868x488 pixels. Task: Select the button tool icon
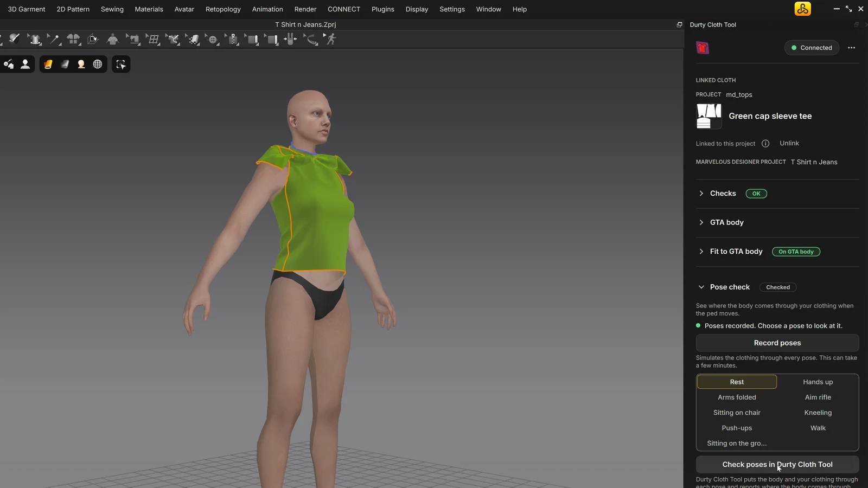click(x=213, y=39)
